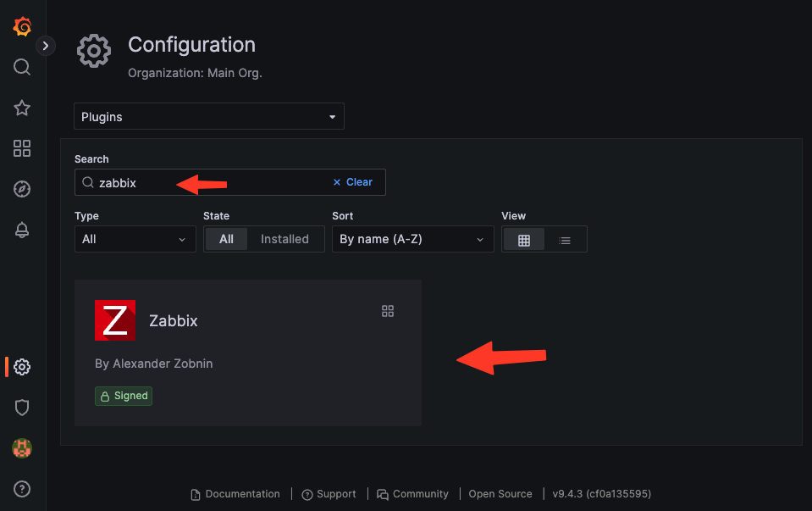Image resolution: width=812 pixels, height=511 pixels.
Task: Switch to grid view layout
Action: pos(524,240)
